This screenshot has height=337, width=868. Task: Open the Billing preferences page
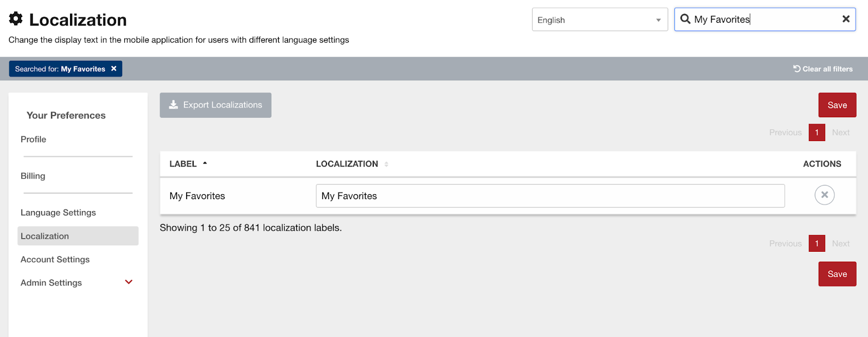coord(33,176)
